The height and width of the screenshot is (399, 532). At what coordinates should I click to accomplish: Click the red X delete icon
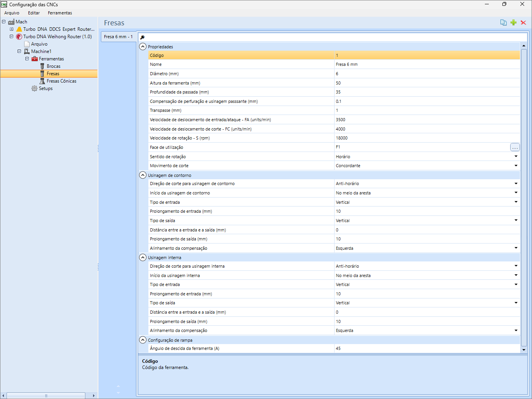tap(523, 23)
